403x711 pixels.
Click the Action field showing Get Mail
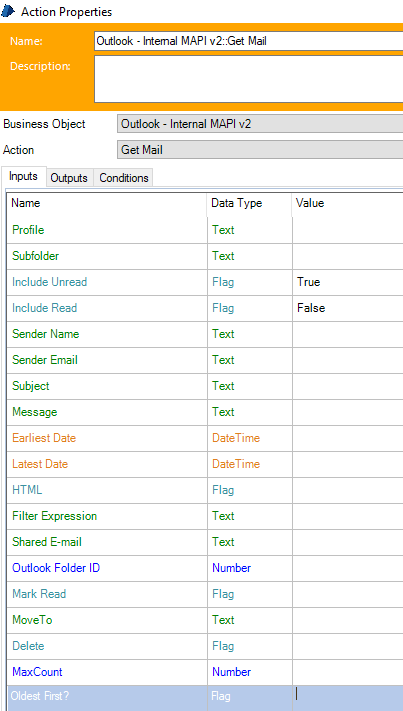coord(260,150)
